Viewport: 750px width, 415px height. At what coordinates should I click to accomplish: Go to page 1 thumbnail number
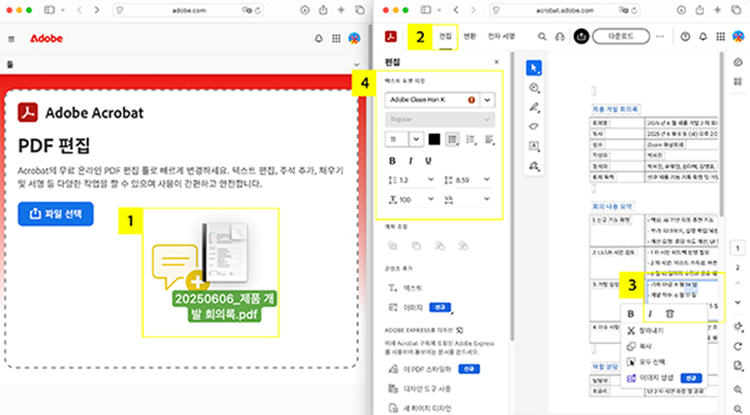738,248
